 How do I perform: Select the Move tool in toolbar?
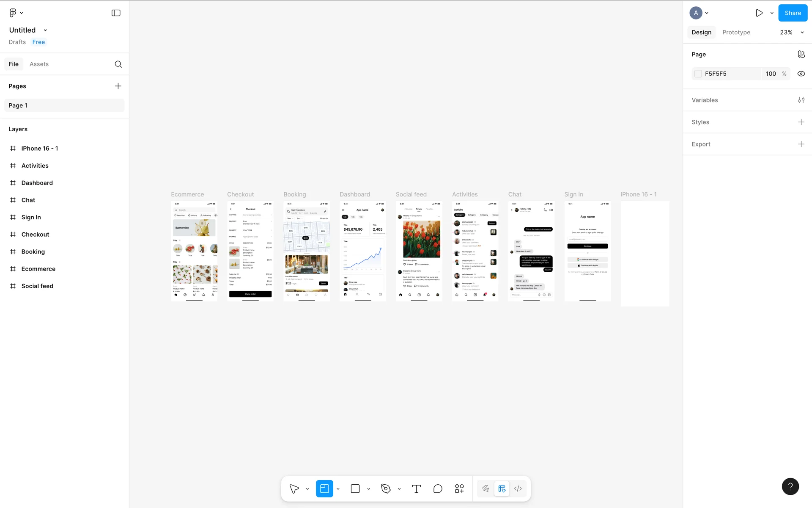click(x=294, y=489)
